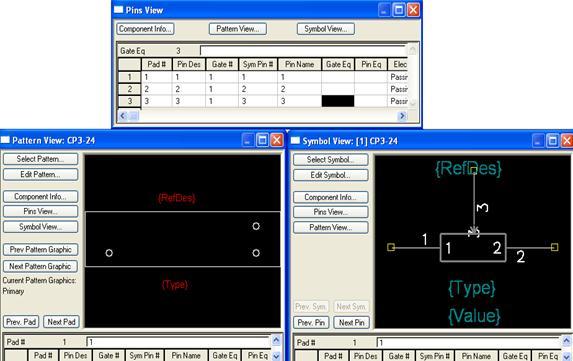This screenshot has height=361, width=573.
Task: Click Select Symbol button
Action: click(330, 160)
